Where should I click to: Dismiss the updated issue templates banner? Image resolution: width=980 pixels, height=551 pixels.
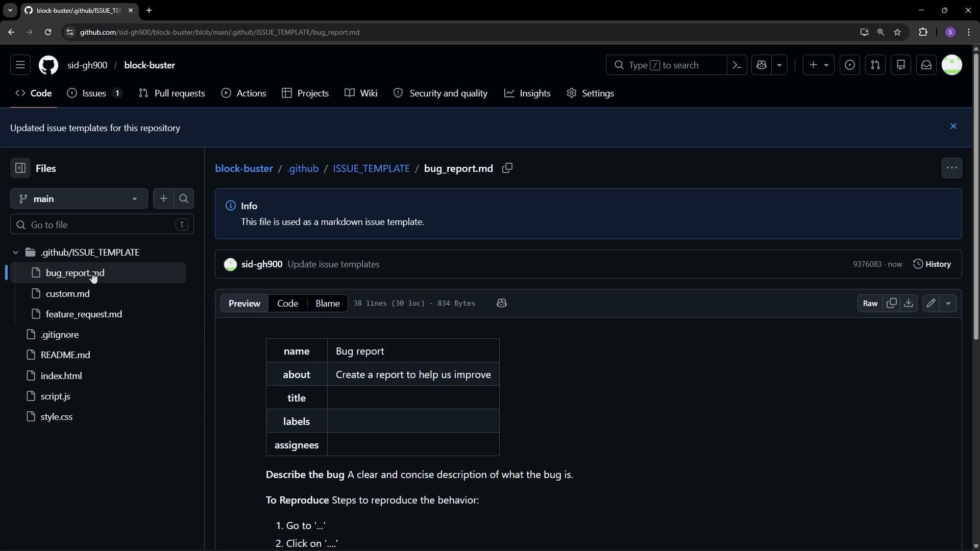tap(953, 127)
